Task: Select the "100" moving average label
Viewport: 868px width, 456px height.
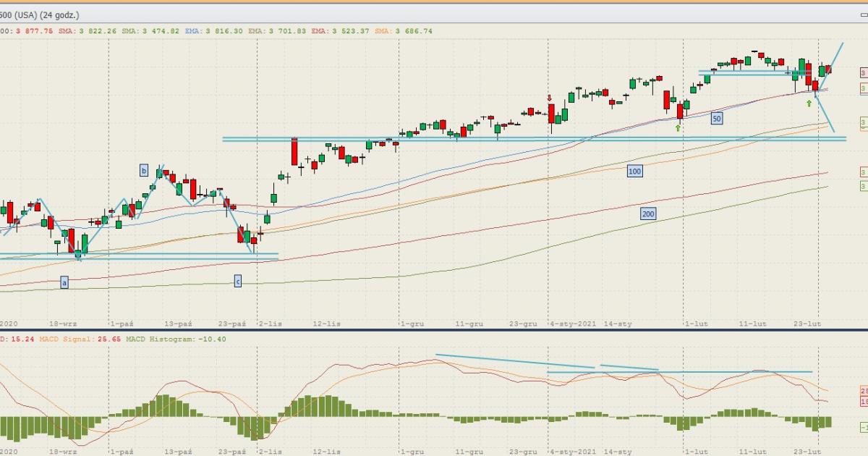Action: [634, 171]
